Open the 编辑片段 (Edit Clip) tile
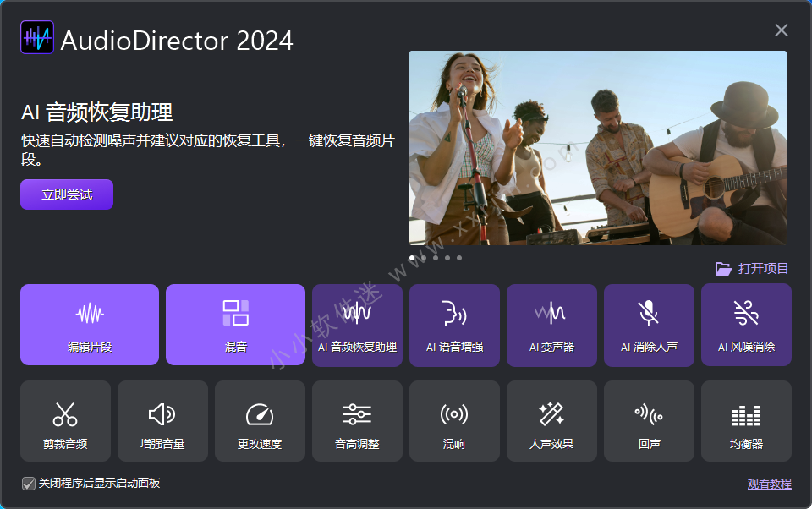The image size is (812, 509). (90, 324)
